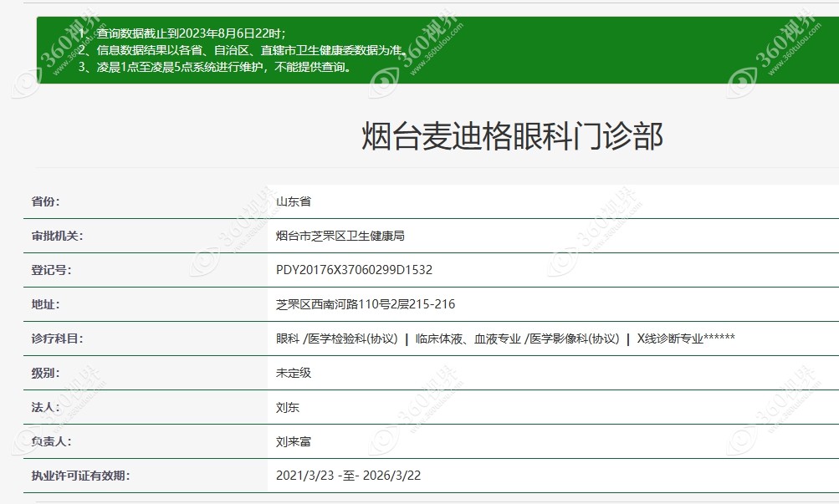Click the responsible person name 刘来富
Screen dimensions: 839x504
point(294,441)
